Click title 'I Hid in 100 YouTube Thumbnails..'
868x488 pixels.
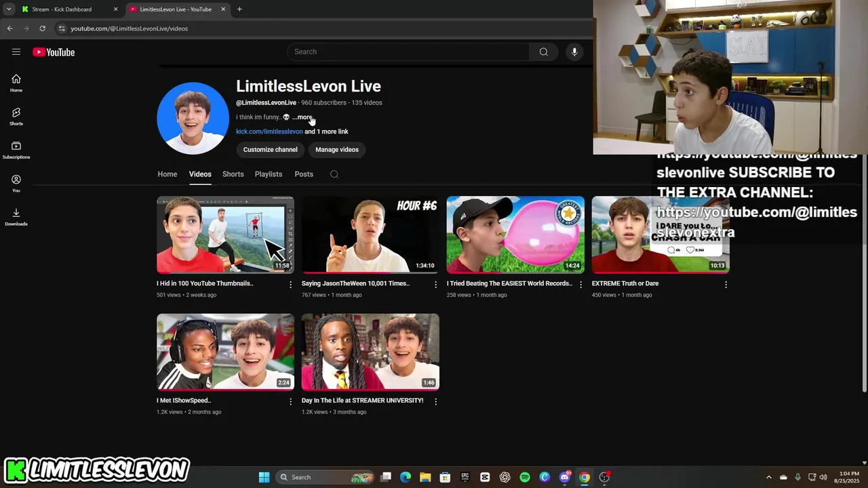tap(205, 283)
